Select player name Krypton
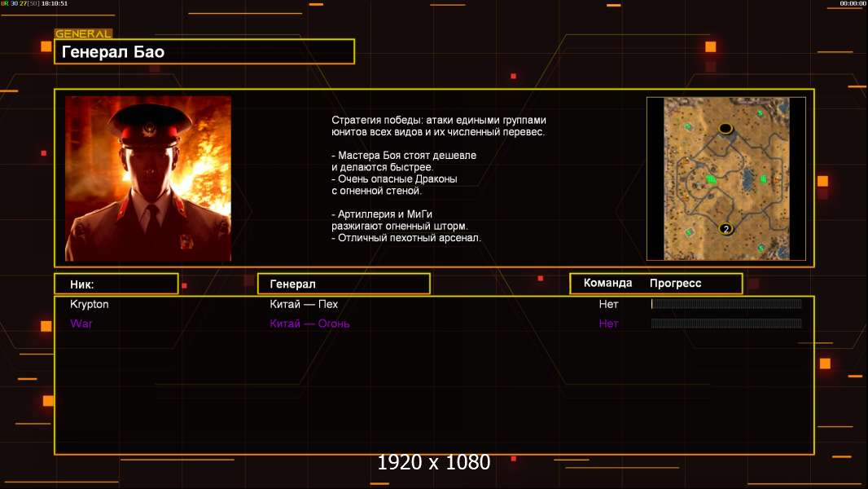Image resolution: width=868 pixels, height=489 pixels. point(89,304)
